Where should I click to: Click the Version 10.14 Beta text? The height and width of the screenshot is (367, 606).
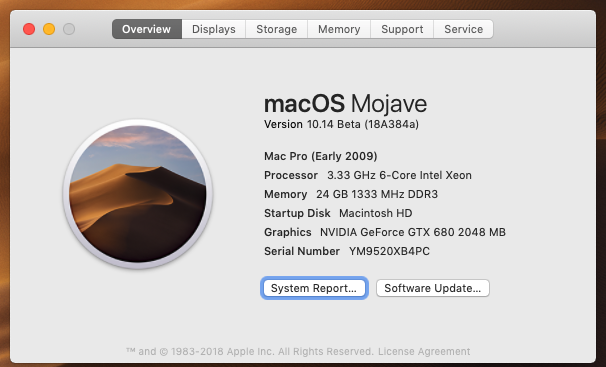(x=341, y=124)
